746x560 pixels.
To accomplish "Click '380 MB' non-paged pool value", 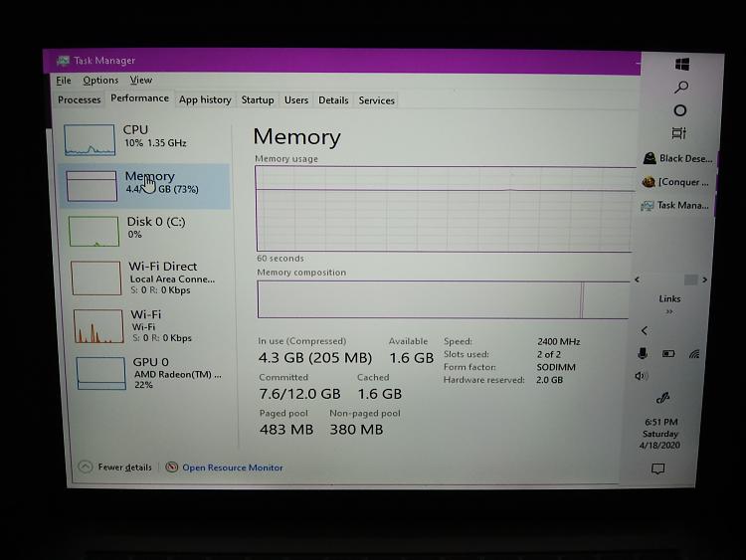I will (x=356, y=430).
